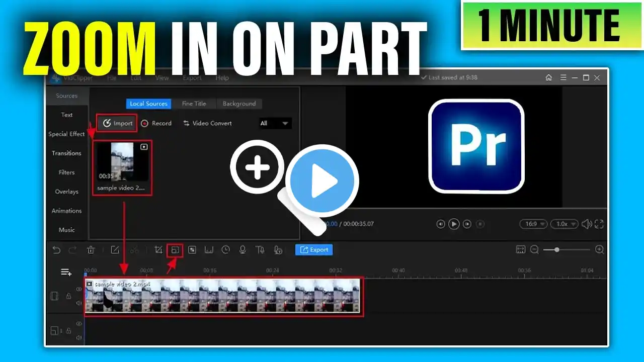644x362 pixels.
Task: Open the 1.0x playback speed dropdown
Action: (564, 224)
